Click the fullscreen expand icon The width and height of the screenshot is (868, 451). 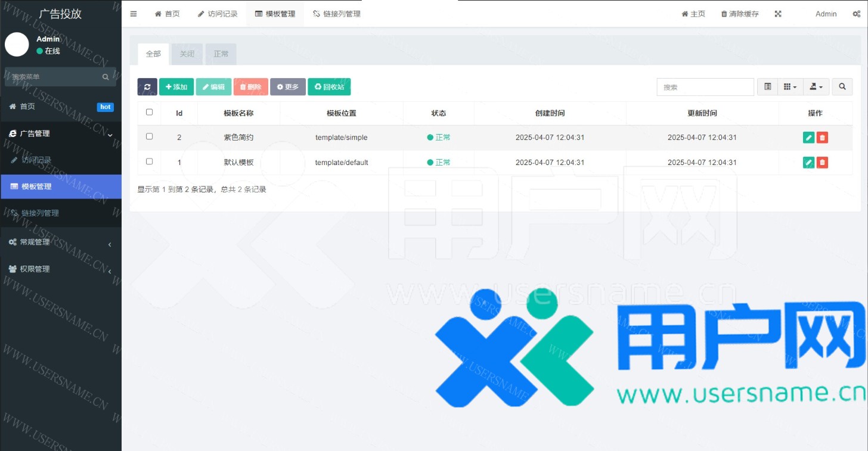point(778,14)
